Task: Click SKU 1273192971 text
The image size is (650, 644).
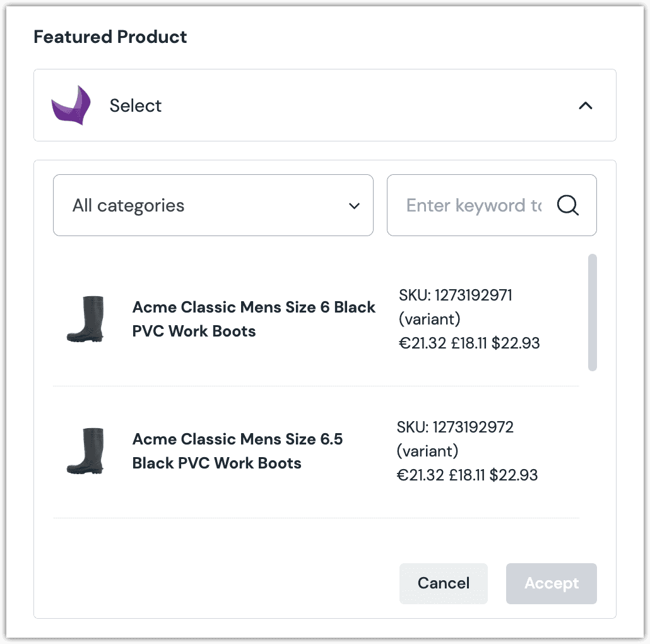Action: 456,295
